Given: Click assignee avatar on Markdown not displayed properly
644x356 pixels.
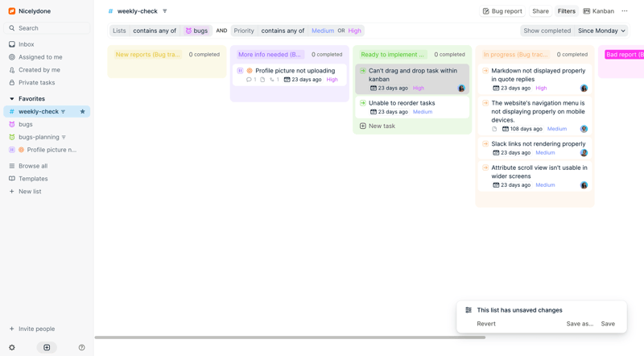Looking at the screenshot, I should pos(584,88).
